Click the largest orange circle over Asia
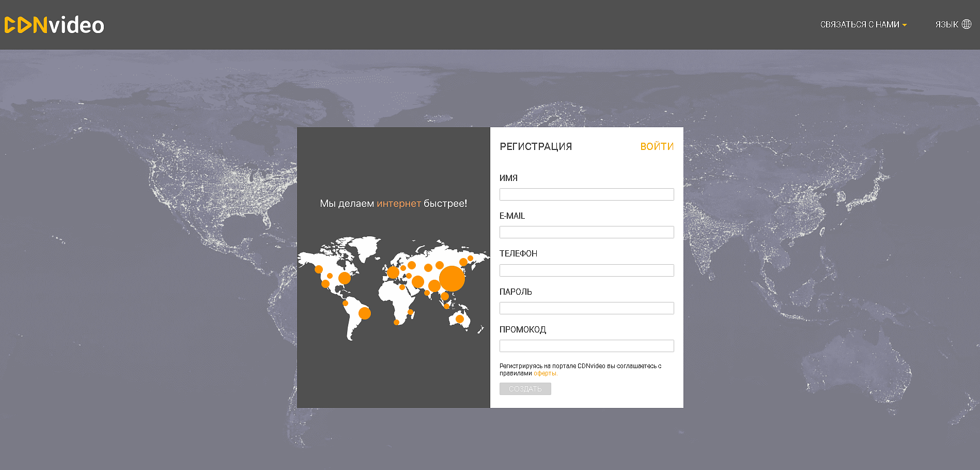 pos(452,279)
